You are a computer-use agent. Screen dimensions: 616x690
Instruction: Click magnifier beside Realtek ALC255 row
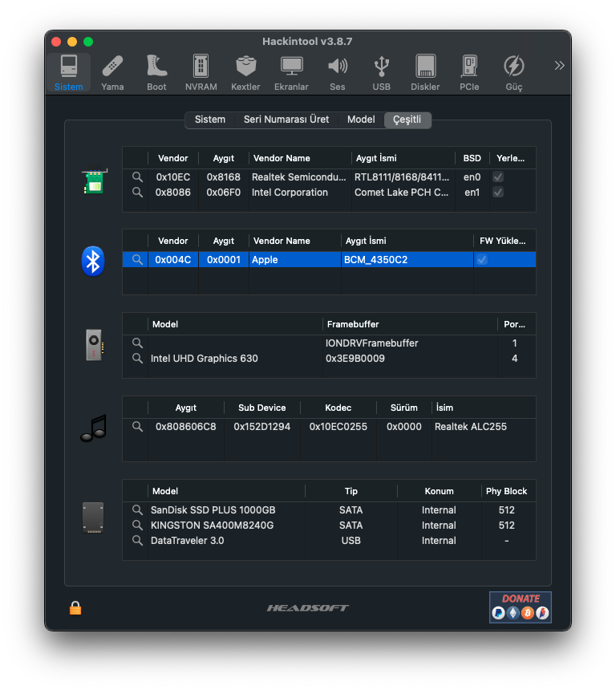[x=137, y=427]
